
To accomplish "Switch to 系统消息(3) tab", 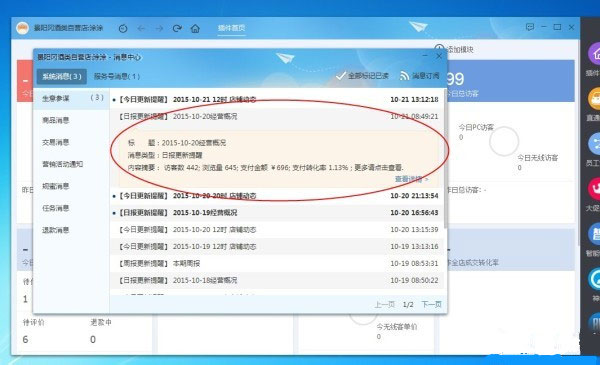I will pyautogui.click(x=62, y=76).
